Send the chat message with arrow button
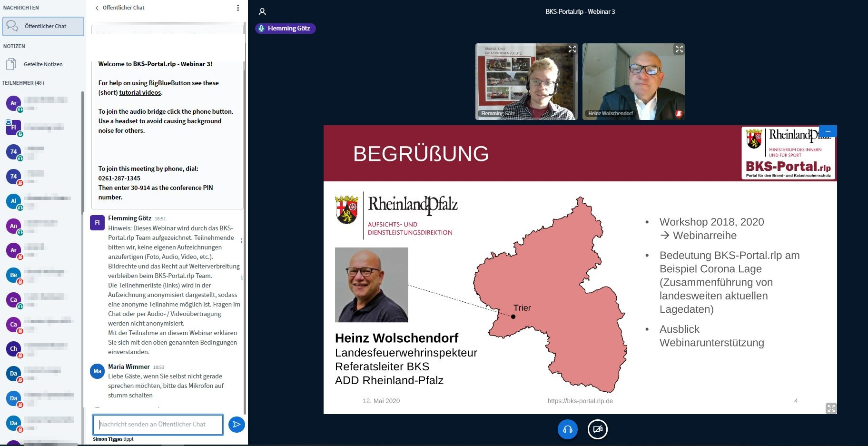The height and width of the screenshot is (446, 868). point(237,424)
